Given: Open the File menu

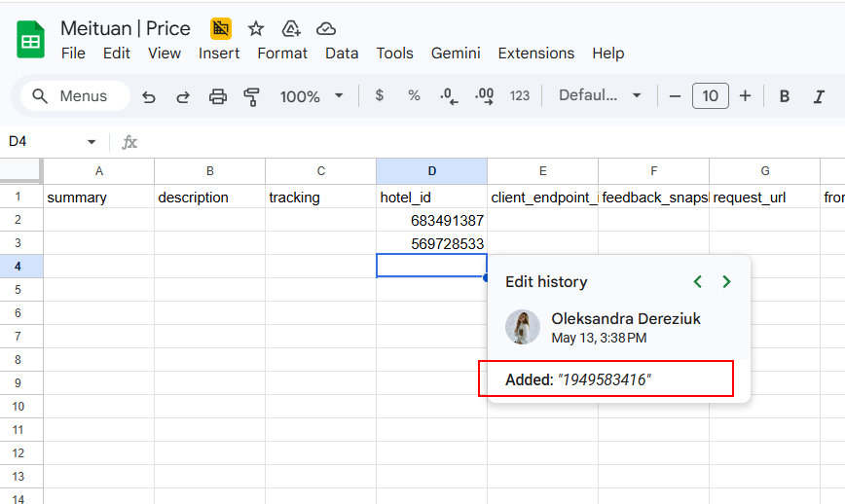Looking at the screenshot, I should coord(73,54).
